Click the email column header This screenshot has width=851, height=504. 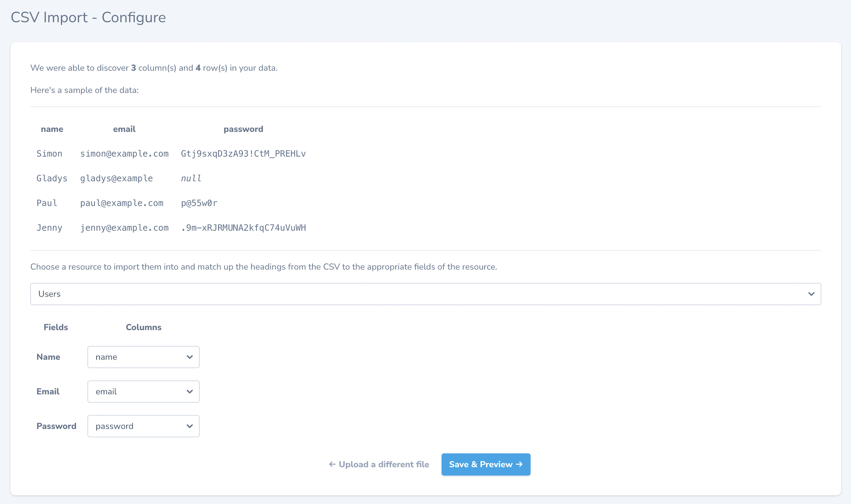click(124, 129)
